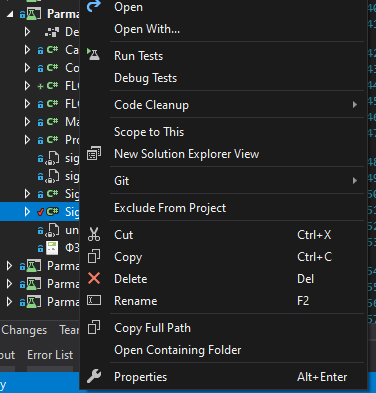The height and width of the screenshot is (393, 376).
Task: Click the blue Open arrow icon
Action: tap(94, 6)
